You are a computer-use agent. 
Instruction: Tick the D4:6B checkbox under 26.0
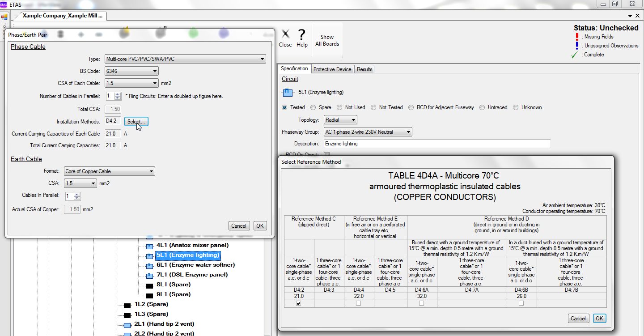[521, 303]
